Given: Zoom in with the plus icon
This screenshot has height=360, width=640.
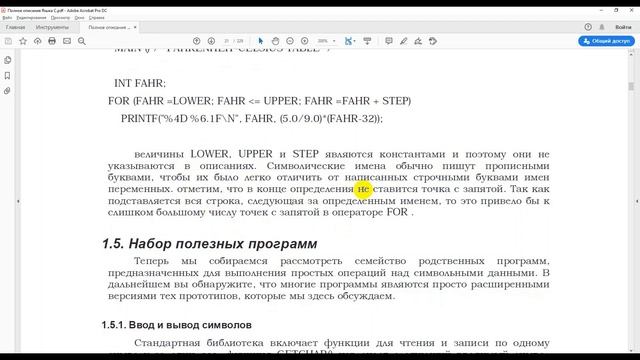Looking at the screenshot, I should [304, 41].
